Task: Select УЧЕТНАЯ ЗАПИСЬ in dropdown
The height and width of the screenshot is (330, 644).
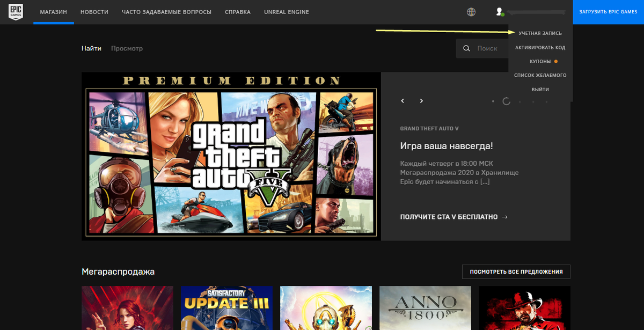Action: coord(540,33)
